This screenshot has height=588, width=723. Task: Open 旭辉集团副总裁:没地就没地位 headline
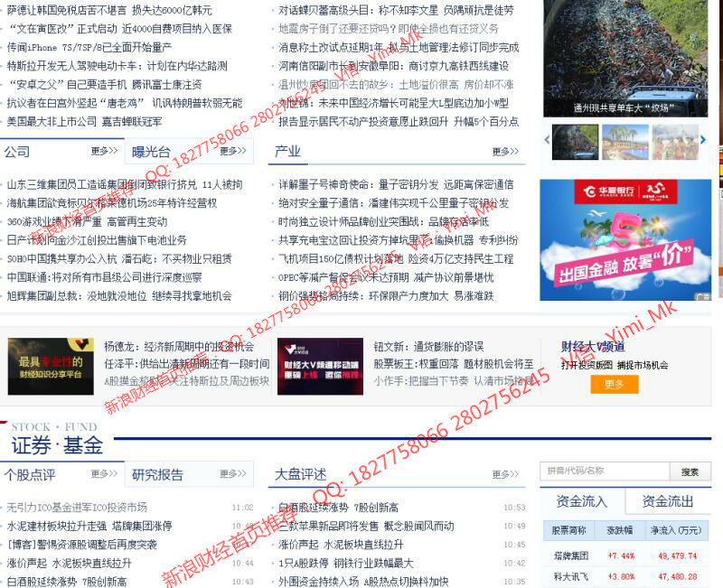point(119,296)
